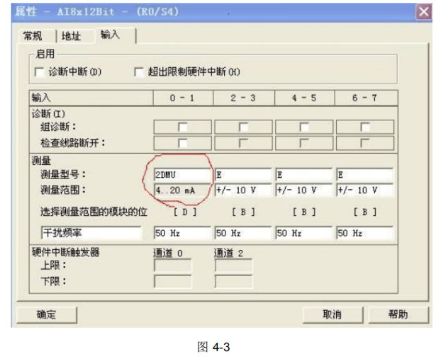444x362 pixels.
Task: Click the 上限 field for 通道 0
Action: pos(173,266)
